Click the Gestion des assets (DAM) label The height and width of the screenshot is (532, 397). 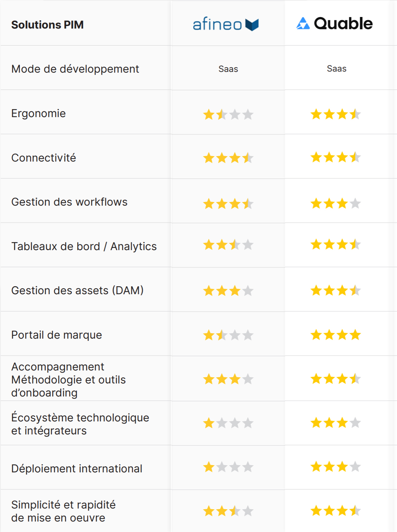(77, 290)
